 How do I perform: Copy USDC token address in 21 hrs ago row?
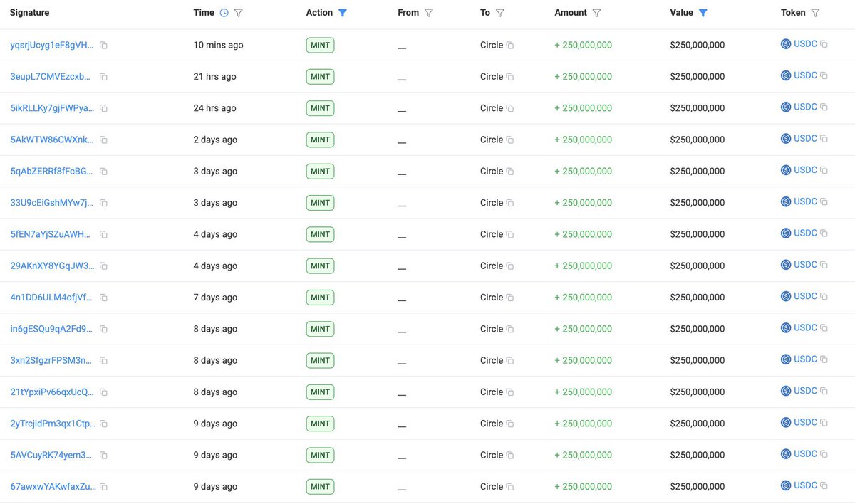click(824, 75)
